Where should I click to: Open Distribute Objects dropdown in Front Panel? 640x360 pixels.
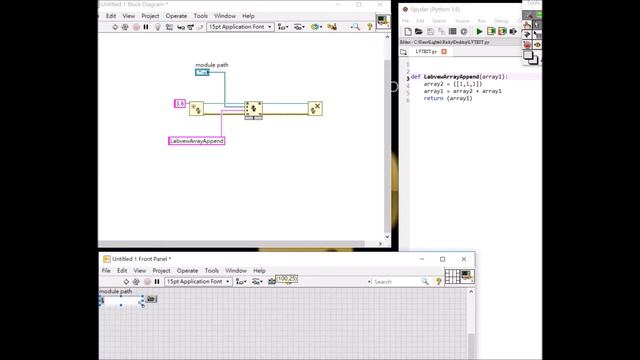(257, 282)
